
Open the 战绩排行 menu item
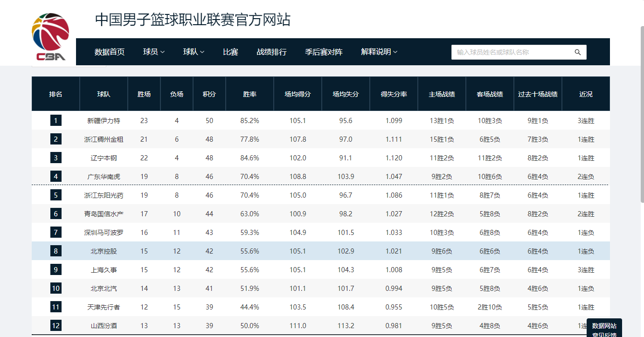[x=271, y=52]
